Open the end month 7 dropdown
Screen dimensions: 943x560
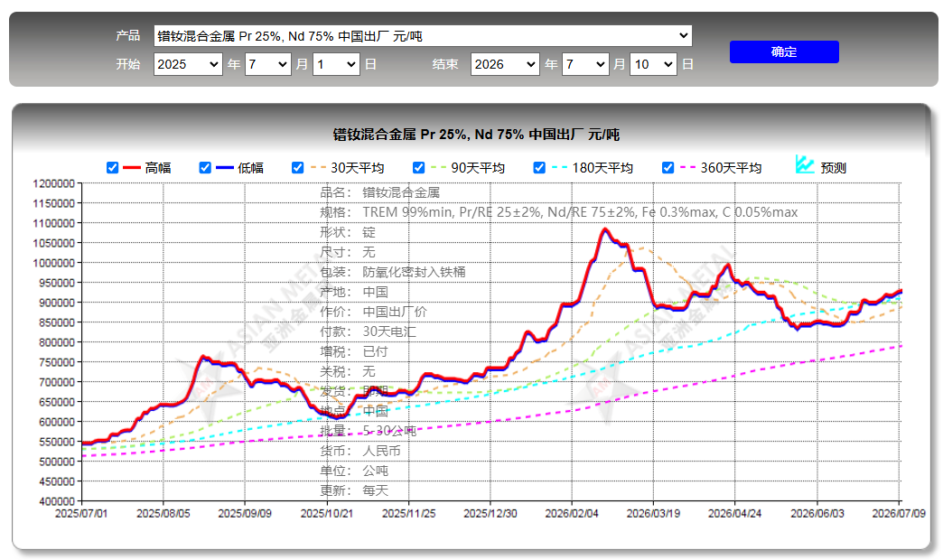coord(585,64)
